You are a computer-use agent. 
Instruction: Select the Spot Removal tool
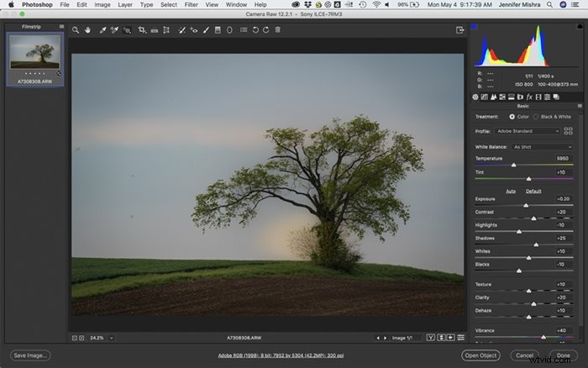[181, 30]
